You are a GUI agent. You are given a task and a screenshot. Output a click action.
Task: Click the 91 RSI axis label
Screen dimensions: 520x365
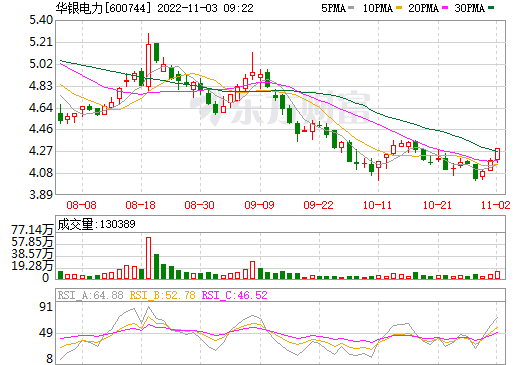pos(46,306)
